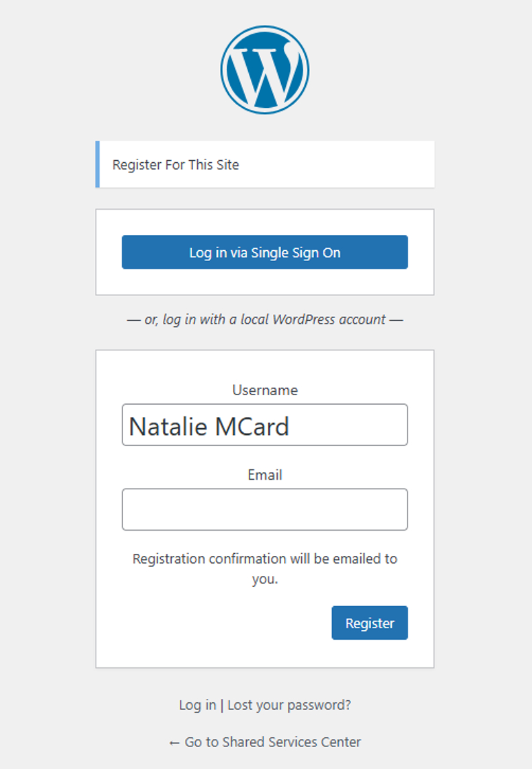Focus the Username input field
Screen dimensions: 532x769
point(265,425)
